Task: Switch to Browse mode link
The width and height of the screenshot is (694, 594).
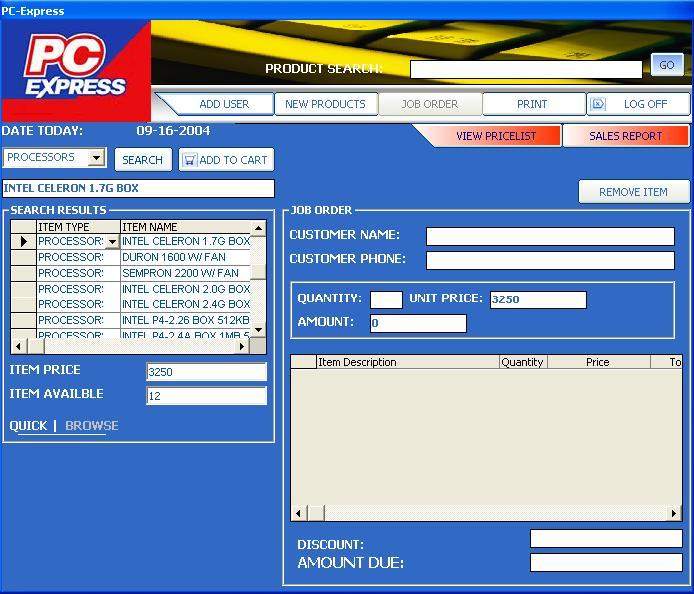Action: pyautogui.click(x=91, y=426)
